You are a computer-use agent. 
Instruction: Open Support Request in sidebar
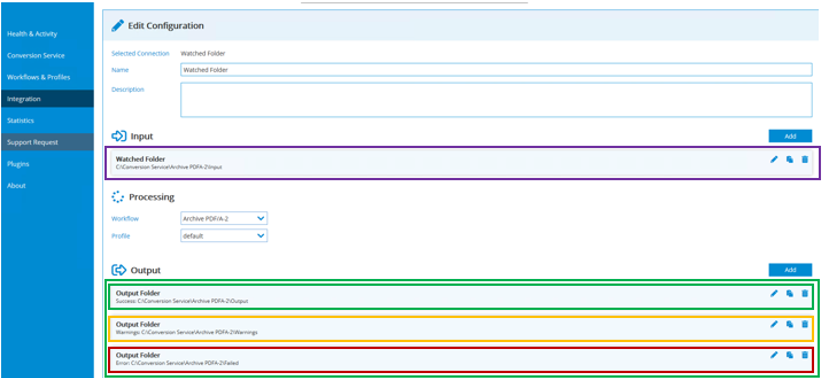(47, 142)
